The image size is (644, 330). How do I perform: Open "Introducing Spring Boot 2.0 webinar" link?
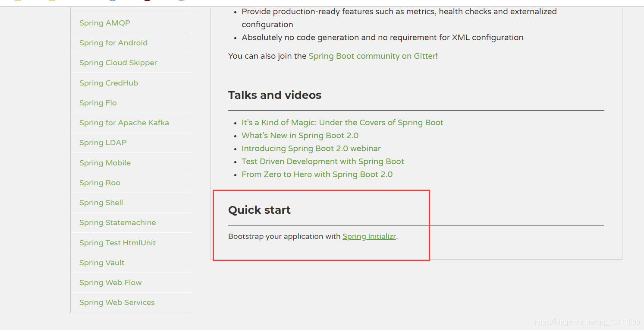pos(311,149)
